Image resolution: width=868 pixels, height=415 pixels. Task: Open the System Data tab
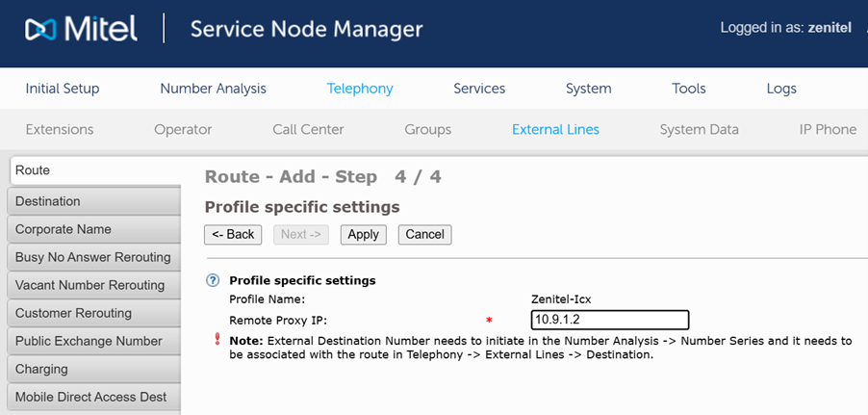coord(699,129)
